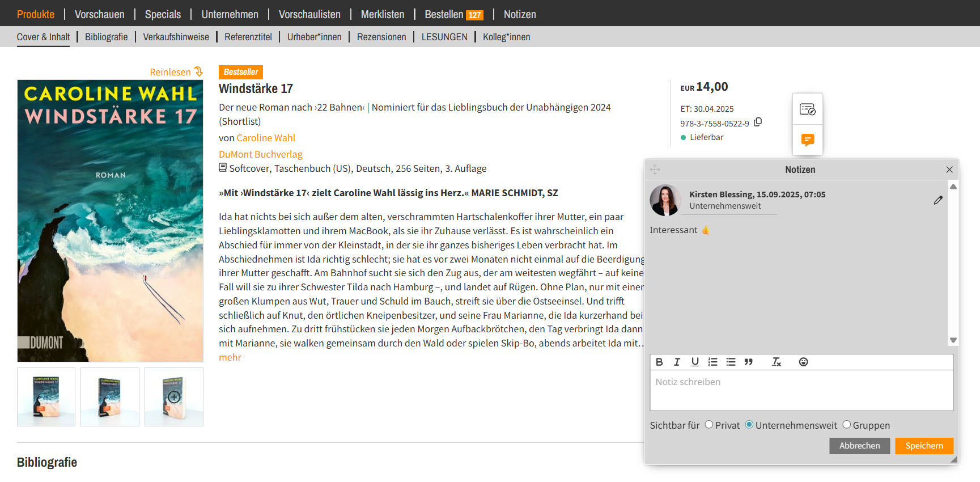The height and width of the screenshot is (482, 980).
Task: Edit Kirsten Blessing's note with the pencil icon
Action: click(938, 200)
